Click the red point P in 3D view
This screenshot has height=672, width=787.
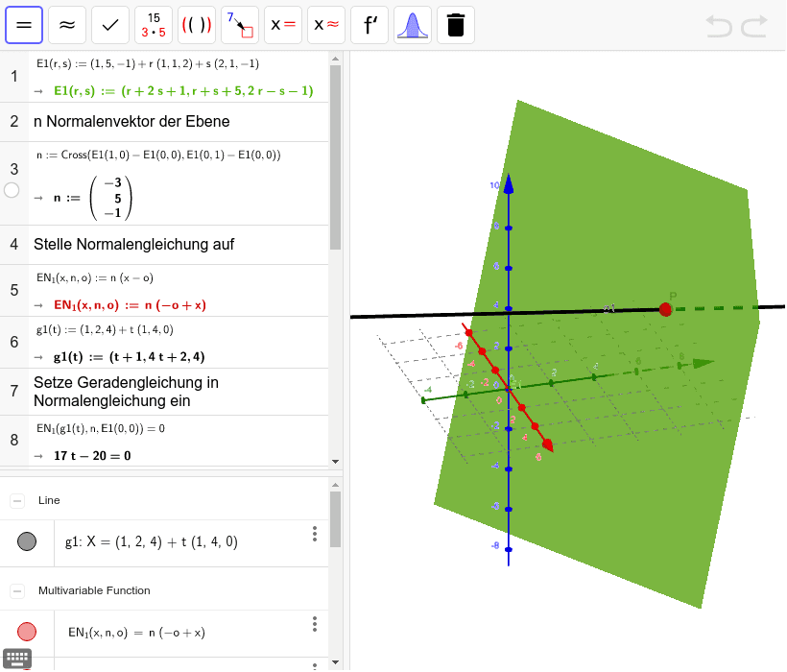[x=665, y=308]
